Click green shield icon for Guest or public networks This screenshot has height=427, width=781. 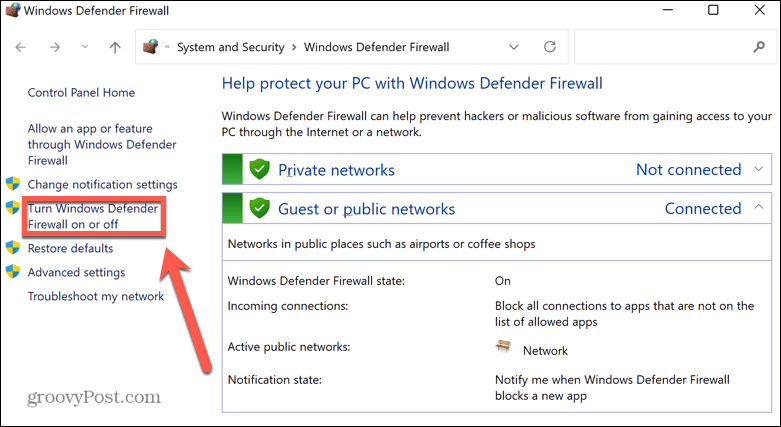(259, 208)
